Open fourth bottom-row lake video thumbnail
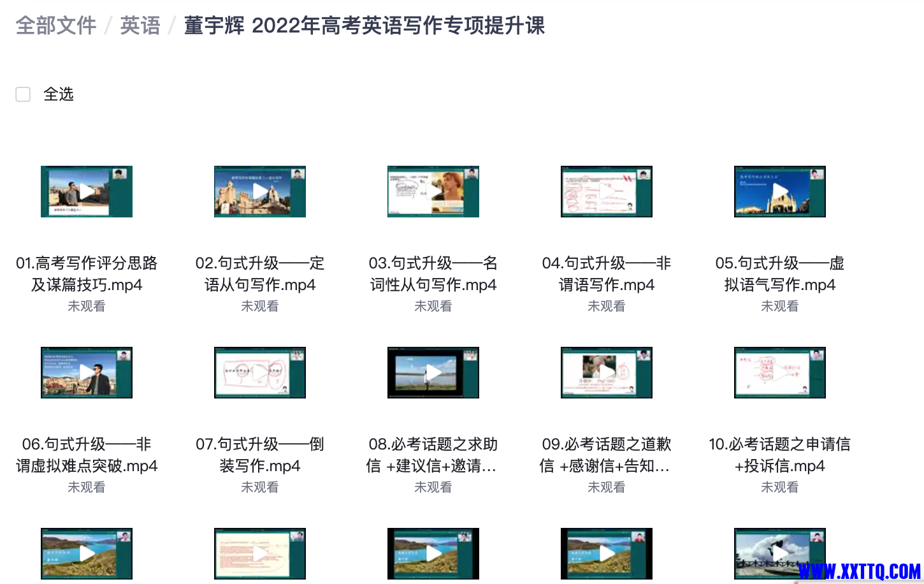 point(607,553)
